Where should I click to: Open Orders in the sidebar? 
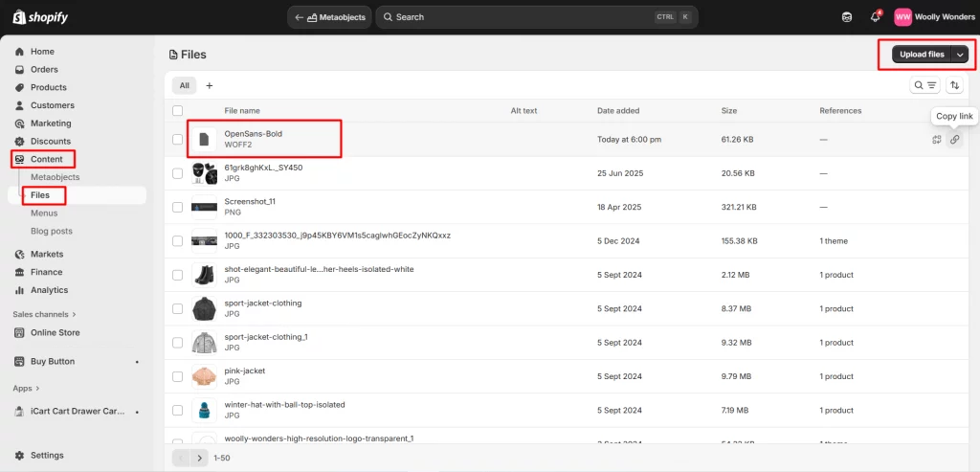(x=44, y=69)
